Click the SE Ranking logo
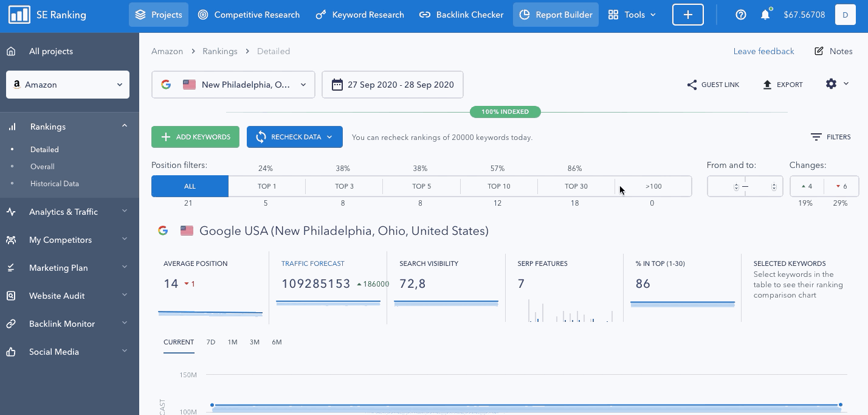 (x=47, y=15)
